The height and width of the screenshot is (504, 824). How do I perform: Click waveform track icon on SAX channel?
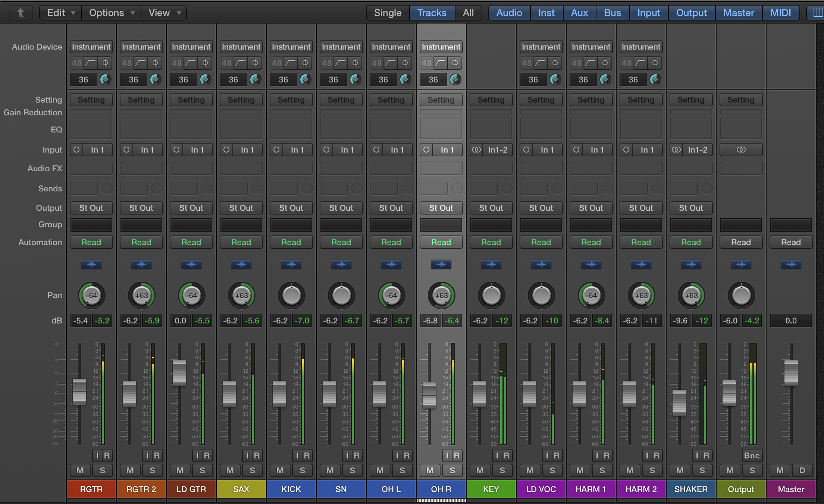point(241,264)
